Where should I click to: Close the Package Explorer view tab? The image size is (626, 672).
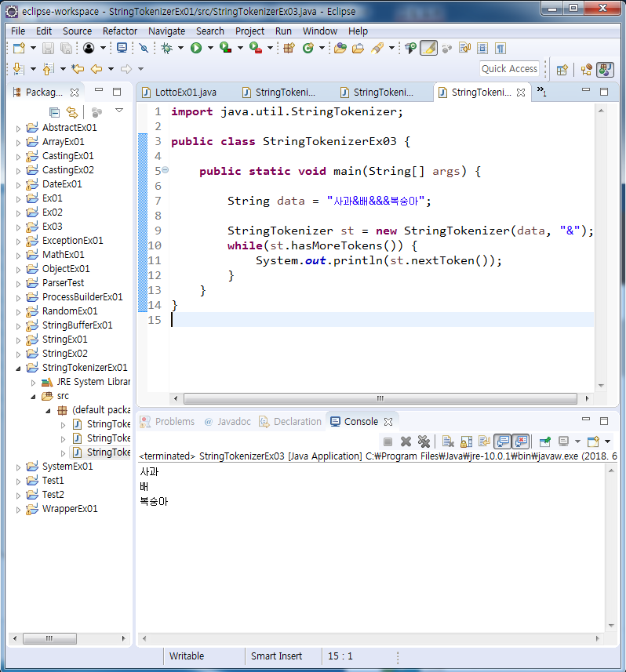coord(75,93)
